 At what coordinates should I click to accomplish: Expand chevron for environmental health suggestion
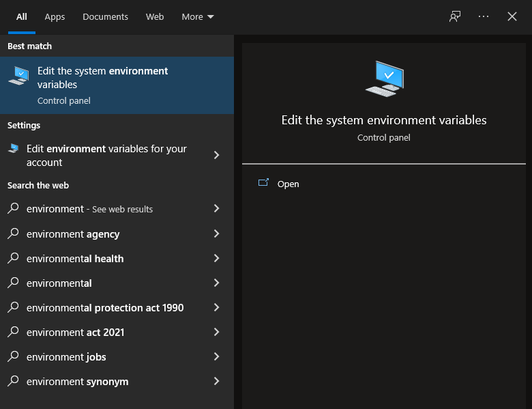coord(216,258)
